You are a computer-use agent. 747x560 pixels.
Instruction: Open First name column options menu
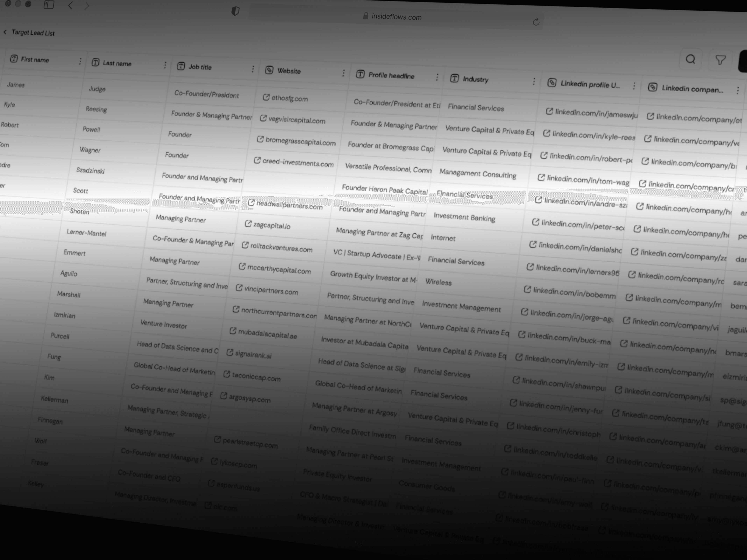point(80,61)
